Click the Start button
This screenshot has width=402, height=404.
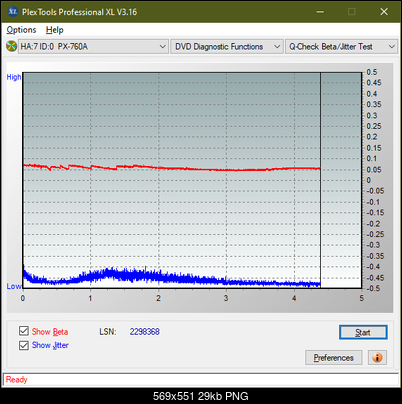click(363, 332)
